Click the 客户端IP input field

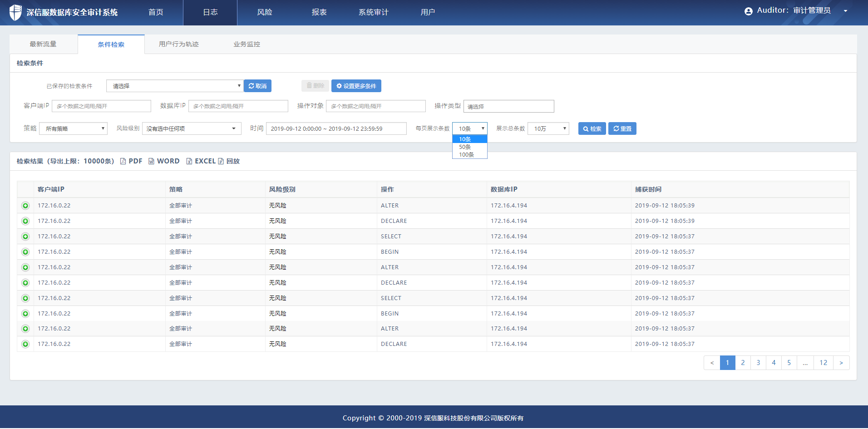[101, 106]
